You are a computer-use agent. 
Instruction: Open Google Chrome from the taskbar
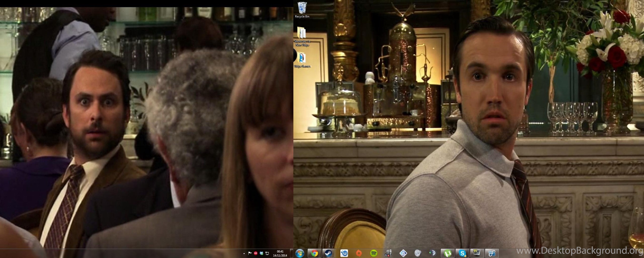[314, 253]
